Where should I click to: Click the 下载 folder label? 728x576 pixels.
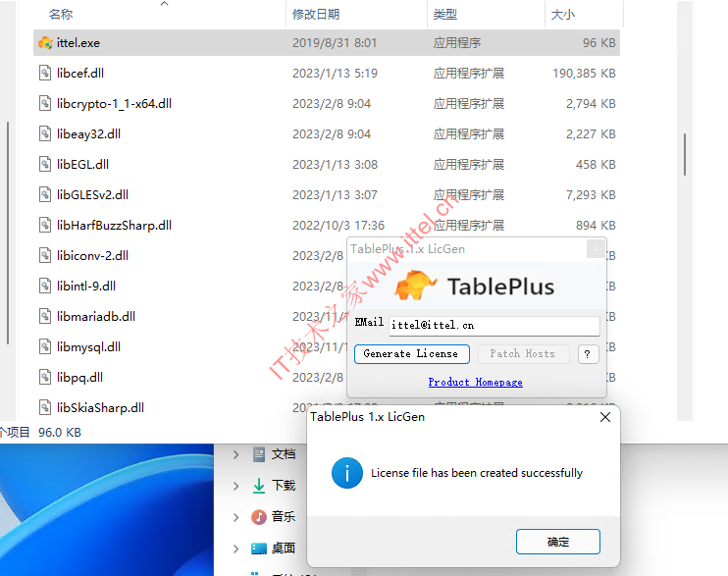pos(284,486)
